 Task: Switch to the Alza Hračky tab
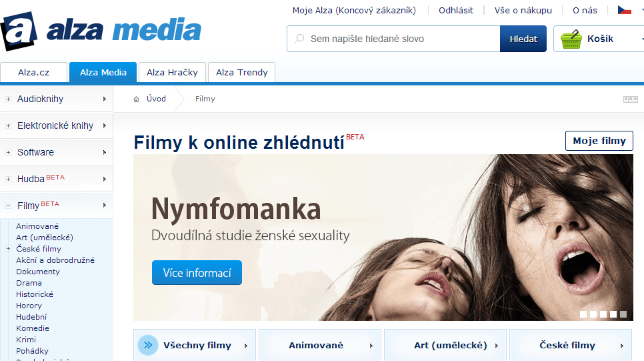(x=172, y=72)
